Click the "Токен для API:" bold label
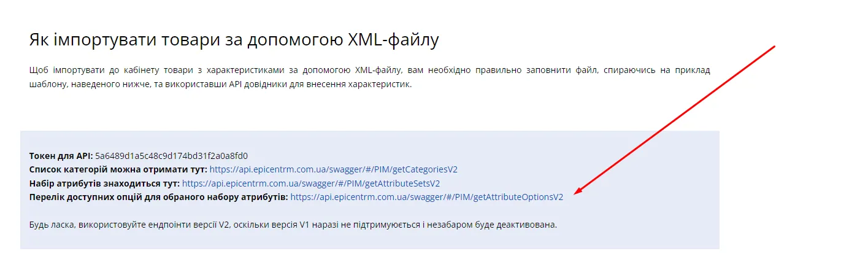The height and width of the screenshot is (278, 868). [x=61, y=156]
